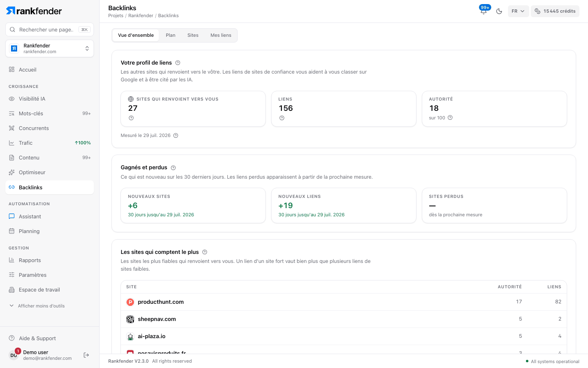
Task: Expand the Rankfender project switcher
Action: pos(50,49)
